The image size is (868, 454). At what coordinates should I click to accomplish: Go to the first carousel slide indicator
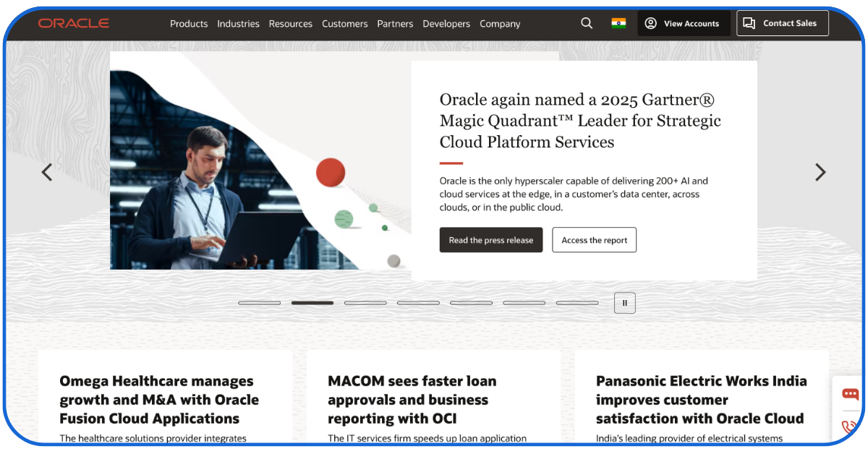tap(259, 303)
